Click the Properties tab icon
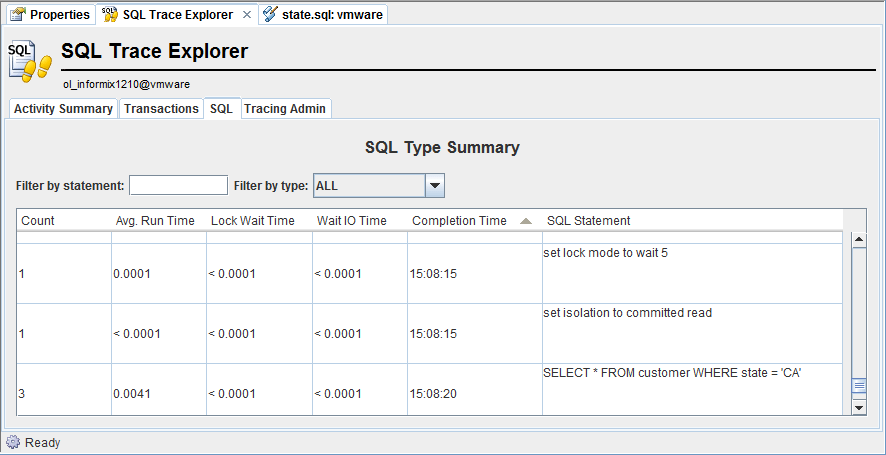The height and width of the screenshot is (455, 886). click(x=17, y=15)
